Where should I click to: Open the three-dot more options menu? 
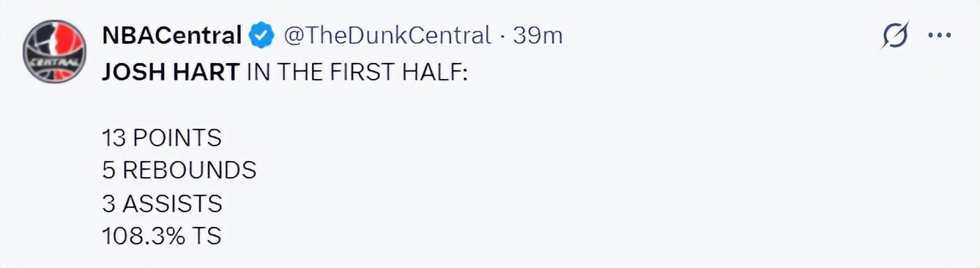[939, 35]
